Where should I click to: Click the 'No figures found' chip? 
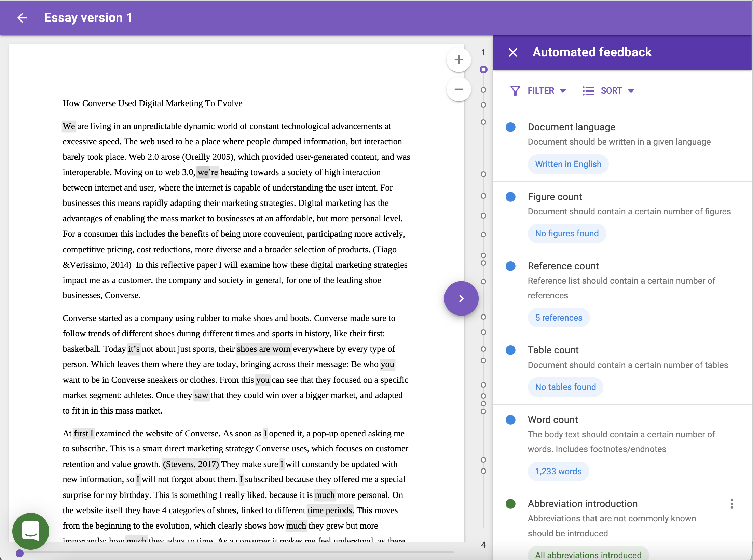tap(567, 234)
